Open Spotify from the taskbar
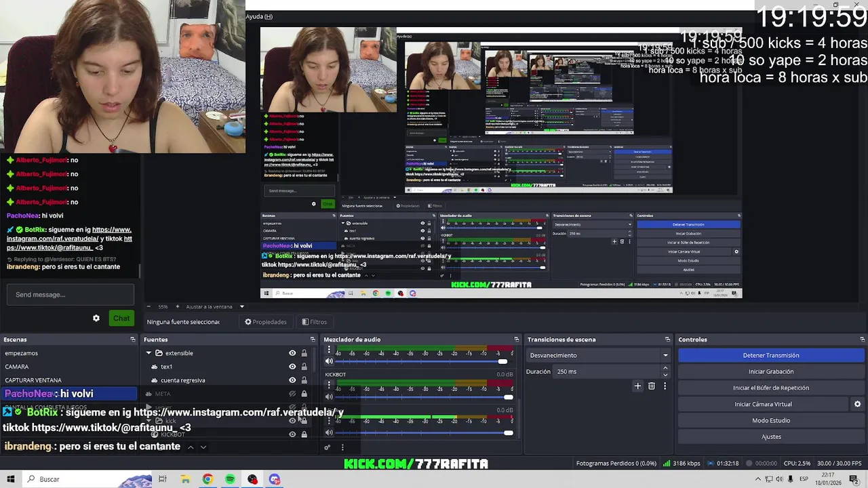Image resolution: width=868 pixels, height=488 pixels. point(230,479)
